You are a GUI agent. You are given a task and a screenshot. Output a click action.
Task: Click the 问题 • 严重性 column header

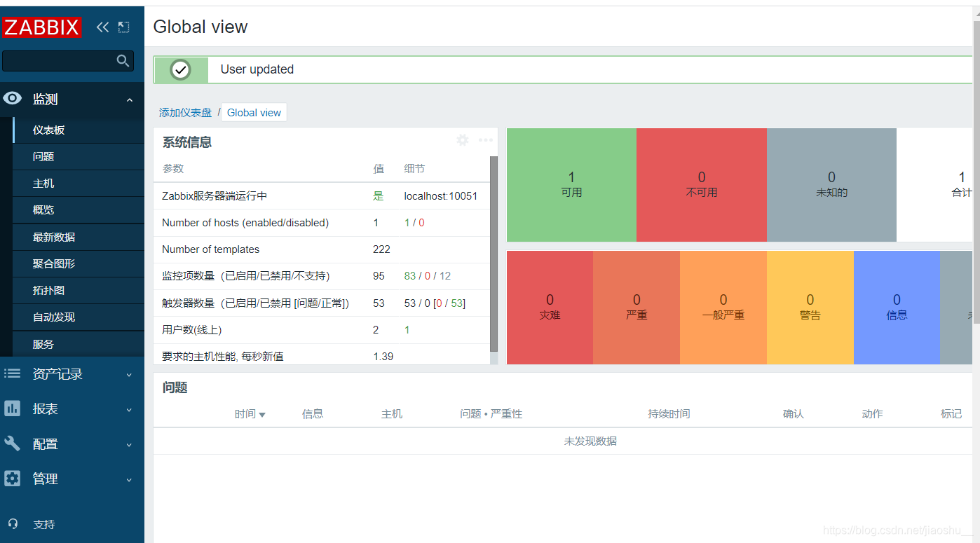coord(491,414)
